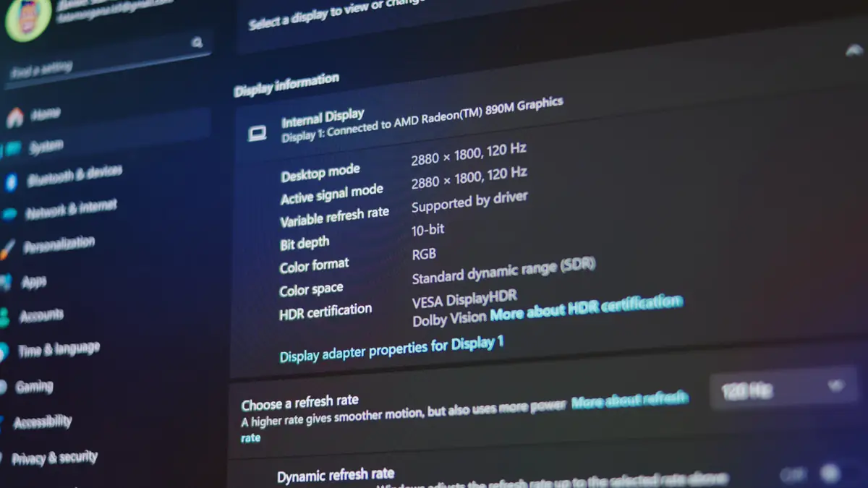This screenshot has height=488, width=868.
Task: Click the Supported by driver value
Action: tap(469, 202)
